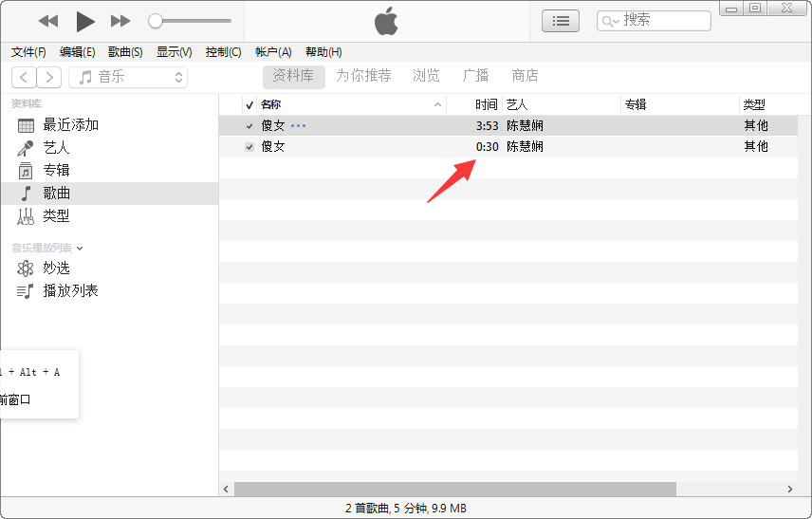Select Genres (类型) in the sidebar

click(56, 216)
